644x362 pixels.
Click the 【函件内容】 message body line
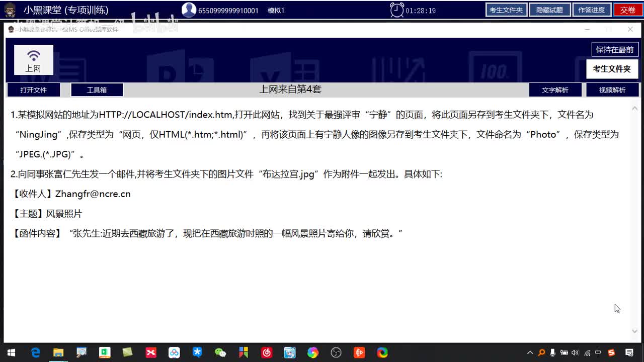(207, 234)
